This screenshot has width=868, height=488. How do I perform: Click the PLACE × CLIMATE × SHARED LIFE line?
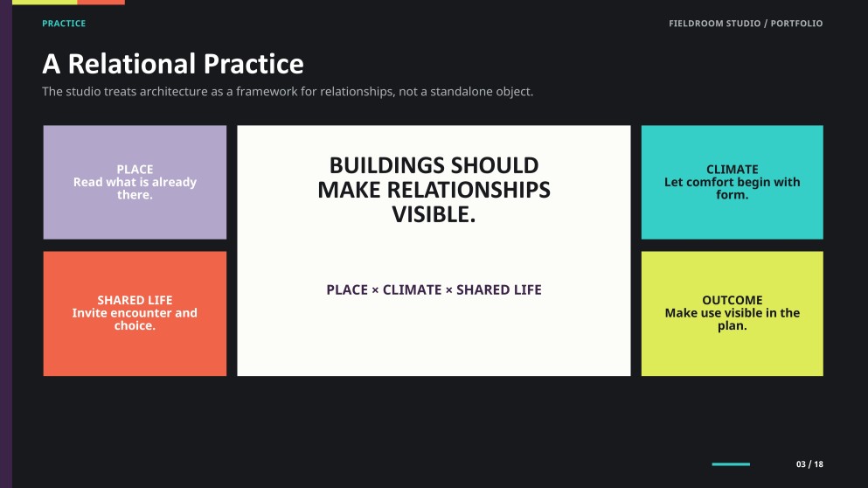434,289
